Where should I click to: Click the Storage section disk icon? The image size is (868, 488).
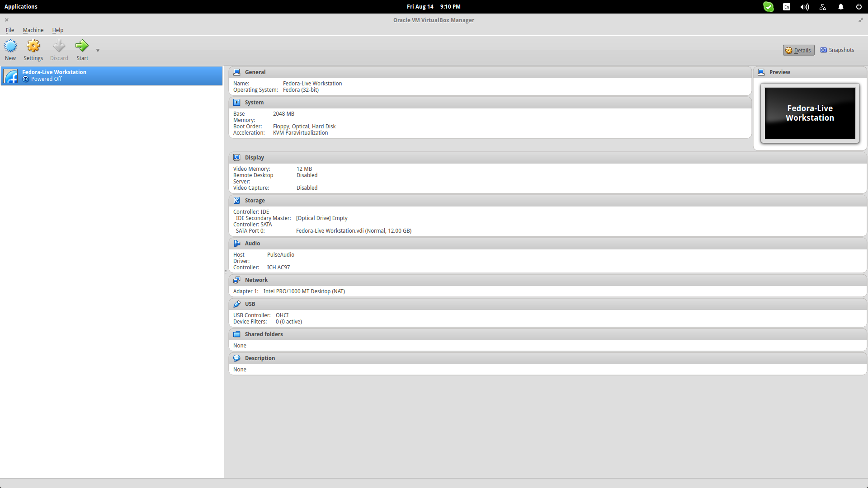click(236, 200)
